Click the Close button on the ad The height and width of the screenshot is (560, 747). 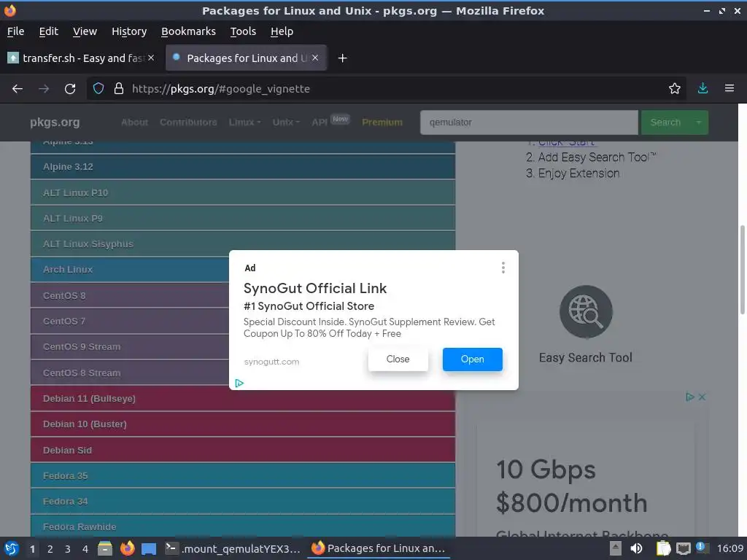398,359
